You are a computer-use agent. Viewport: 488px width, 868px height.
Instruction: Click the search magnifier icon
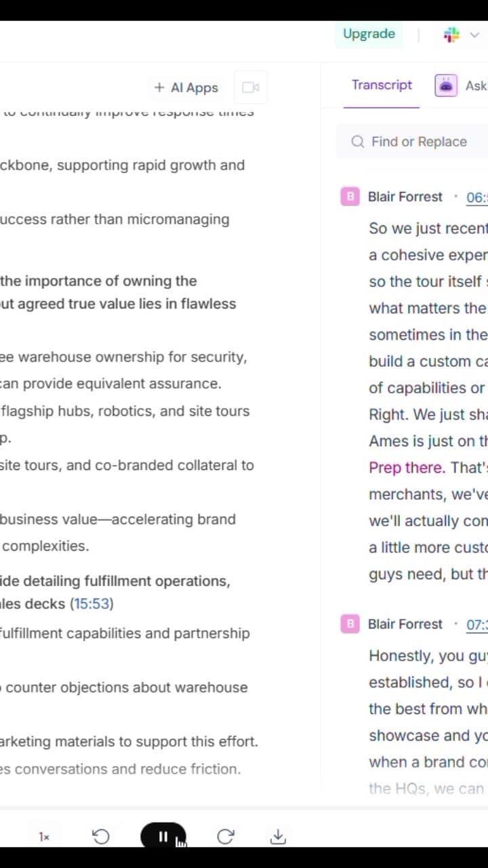(358, 142)
